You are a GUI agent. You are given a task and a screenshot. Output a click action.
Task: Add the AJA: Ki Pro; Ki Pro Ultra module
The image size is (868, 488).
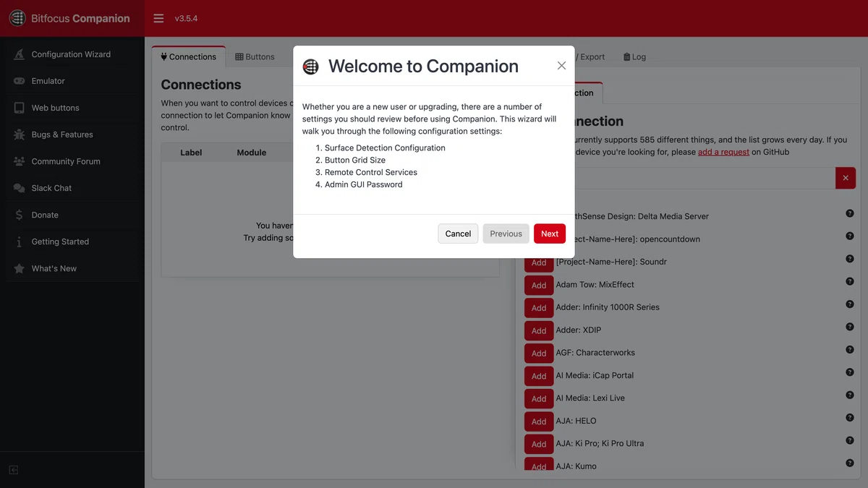tap(539, 444)
